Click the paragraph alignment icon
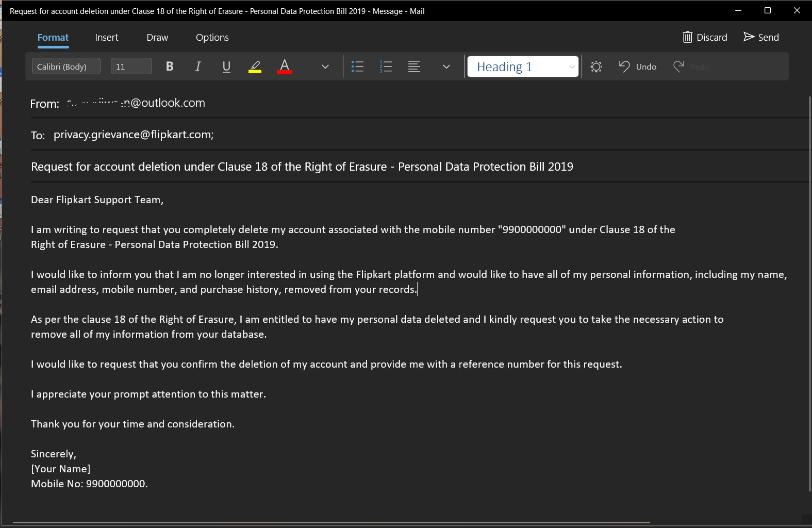This screenshot has height=528, width=812. click(414, 67)
